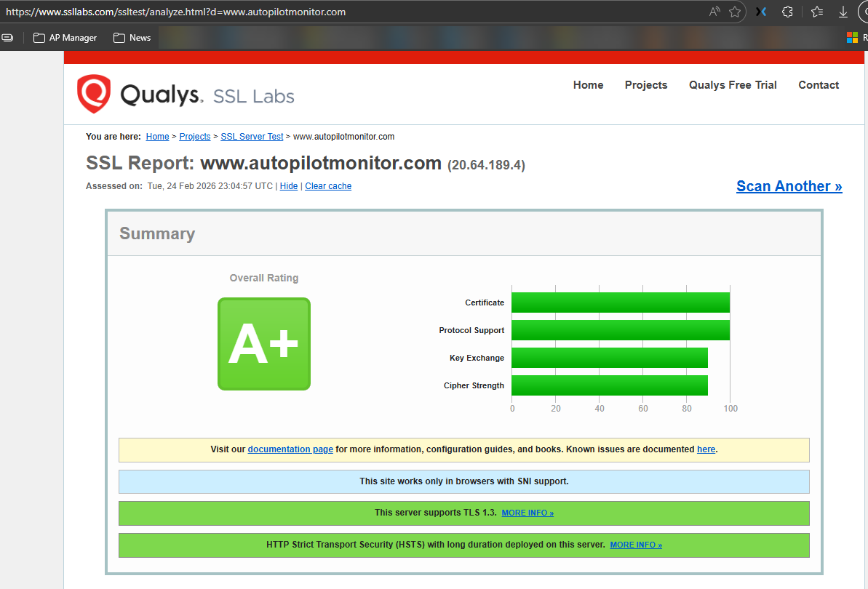Click the Key Exchange score bar
868x589 pixels.
tap(610, 358)
